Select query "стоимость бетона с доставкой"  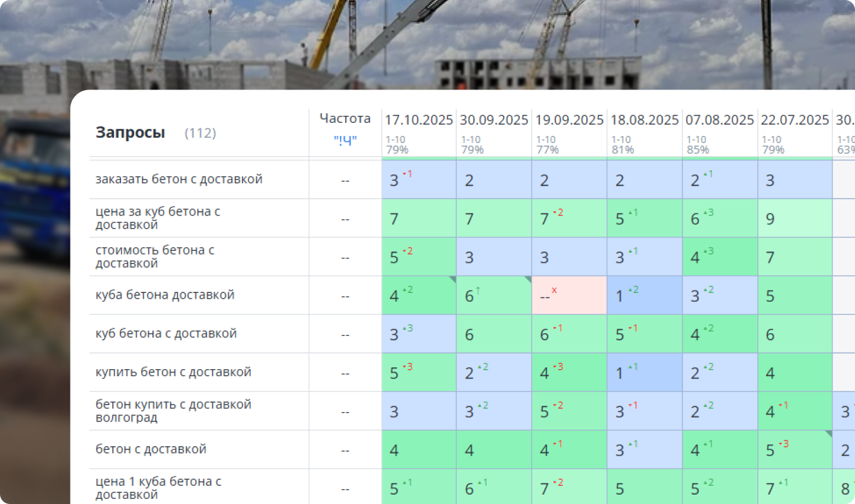[155, 256]
